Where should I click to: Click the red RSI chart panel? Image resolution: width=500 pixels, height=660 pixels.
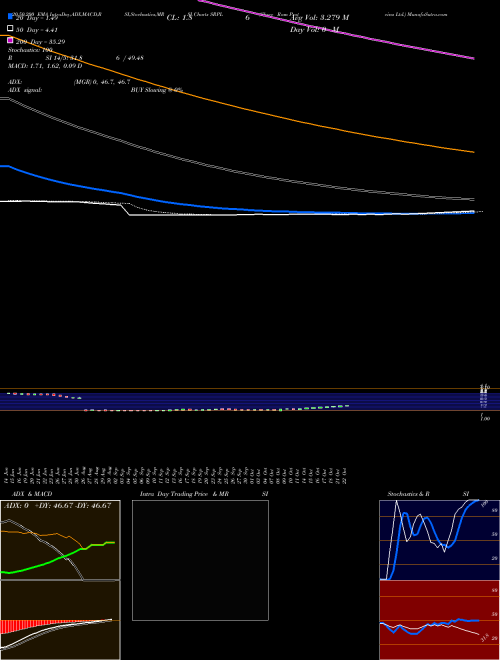(439, 620)
